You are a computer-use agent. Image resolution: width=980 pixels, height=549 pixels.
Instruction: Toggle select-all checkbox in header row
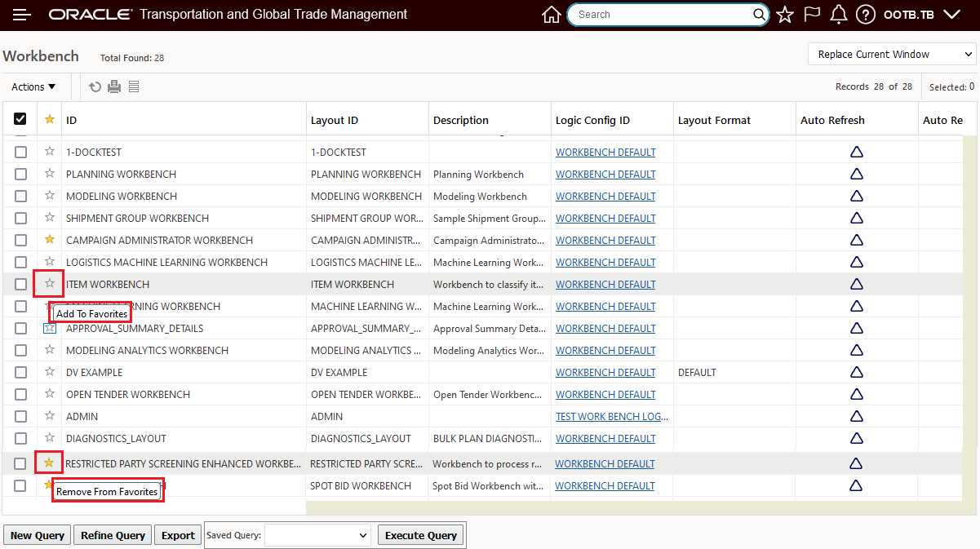pyautogui.click(x=20, y=118)
